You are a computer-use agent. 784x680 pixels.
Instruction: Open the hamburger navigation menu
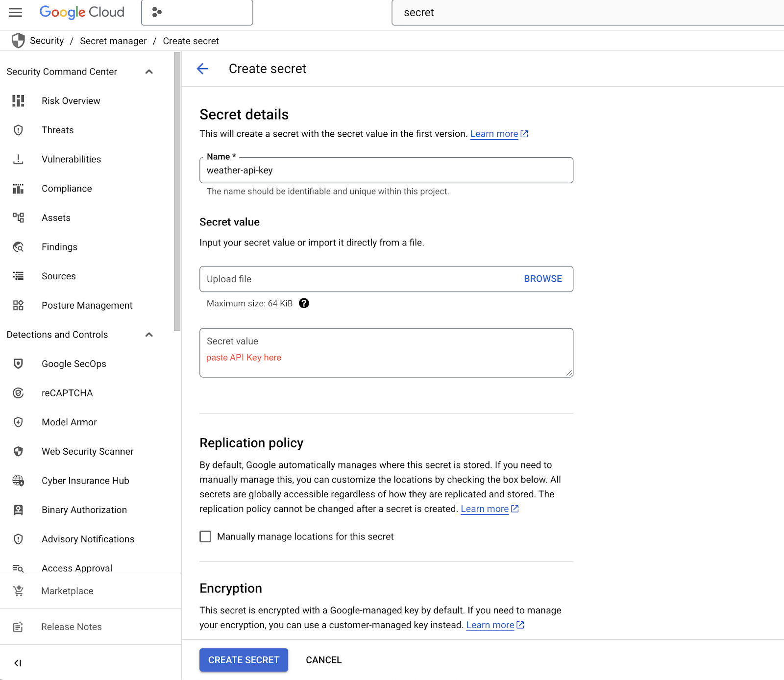pyautogui.click(x=16, y=12)
